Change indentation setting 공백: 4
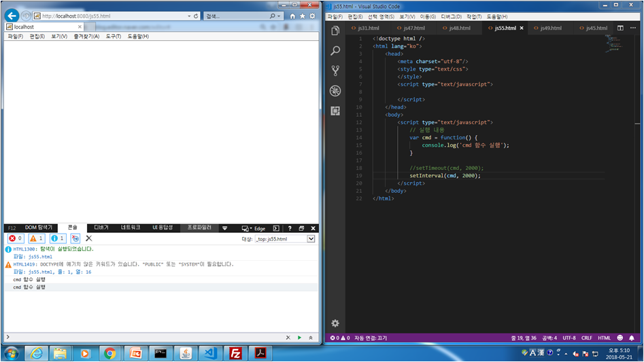Image resolution: width=644 pixels, height=362 pixels. [x=549, y=338]
